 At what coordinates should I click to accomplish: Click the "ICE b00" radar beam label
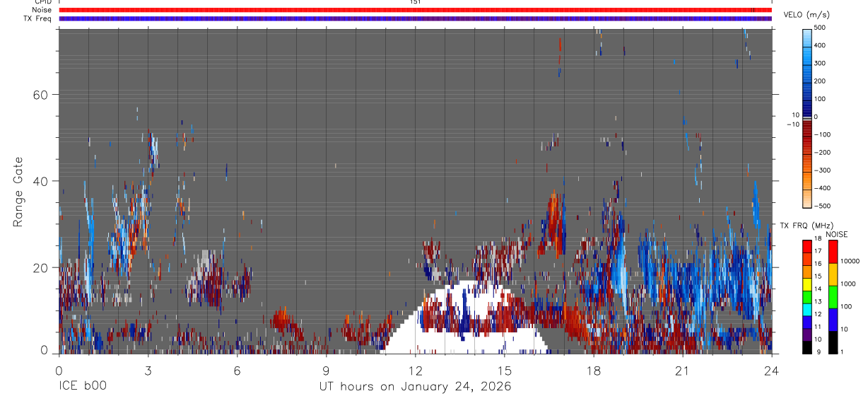(82, 387)
